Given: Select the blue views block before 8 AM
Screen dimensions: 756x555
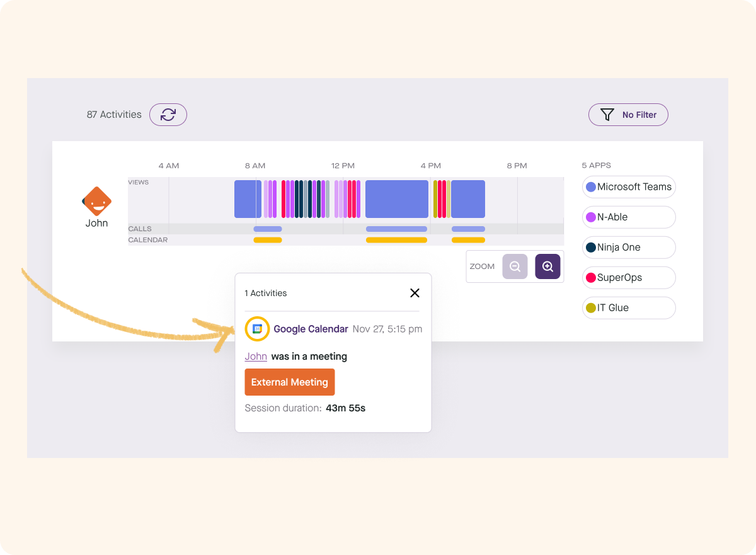Looking at the screenshot, I should [x=248, y=199].
